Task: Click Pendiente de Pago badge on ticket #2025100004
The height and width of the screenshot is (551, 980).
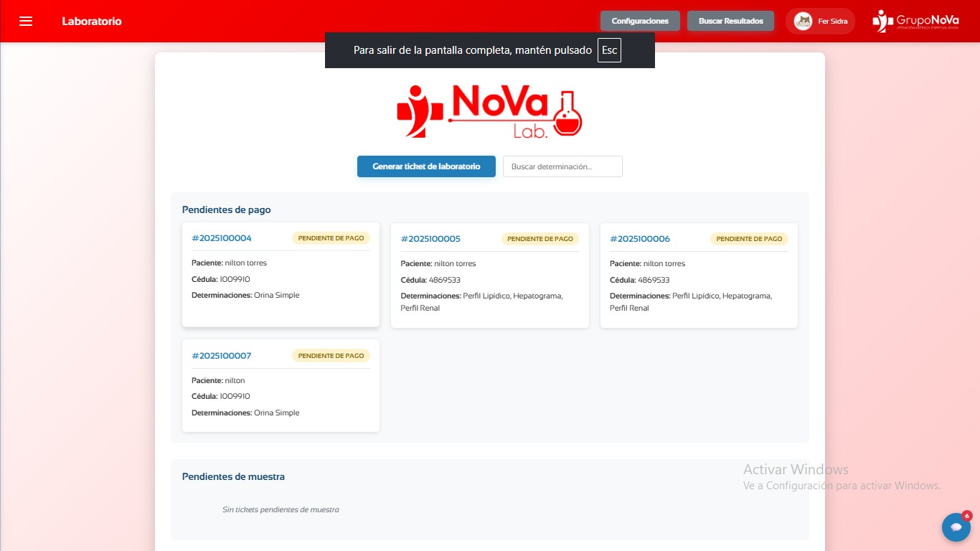Action: click(331, 238)
